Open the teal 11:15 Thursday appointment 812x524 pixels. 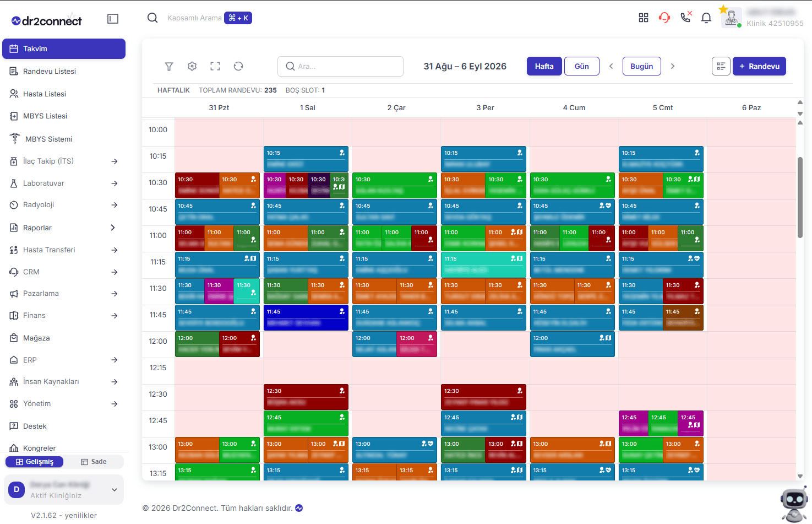coord(484,265)
